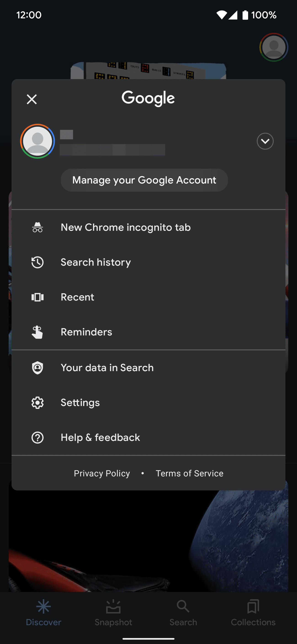The height and width of the screenshot is (644, 297).
Task: Tap the incognito hat-and-glasses icon
Action: click(37, 227)
